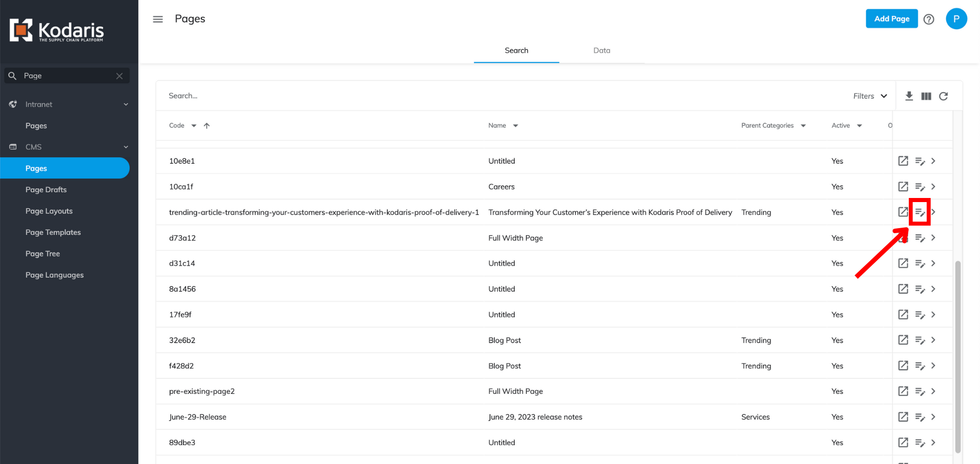This screenshot has width=980, height=464.
Task: Open details chevron for d73a12
Action: (933, 237)
